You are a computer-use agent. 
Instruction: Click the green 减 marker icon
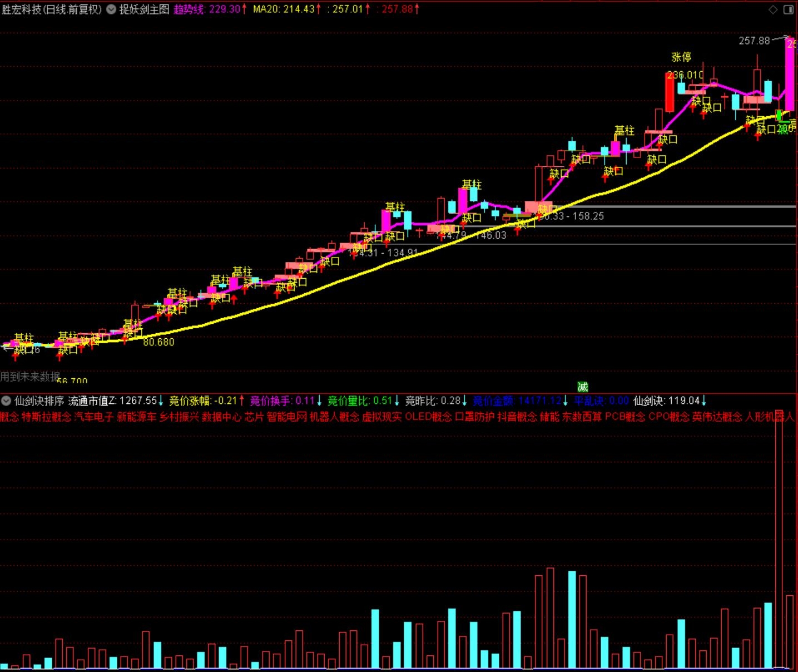coord(582,387)
